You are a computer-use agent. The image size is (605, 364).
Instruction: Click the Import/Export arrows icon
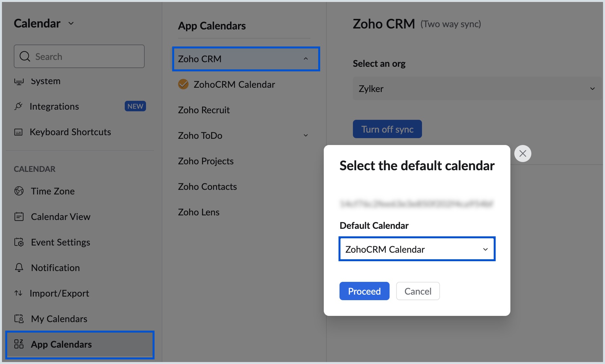(19, 293)
